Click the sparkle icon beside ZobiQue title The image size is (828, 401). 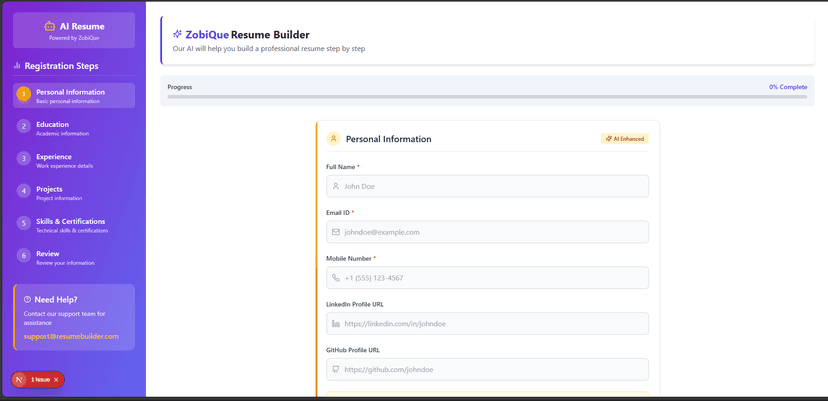(177, 34)
